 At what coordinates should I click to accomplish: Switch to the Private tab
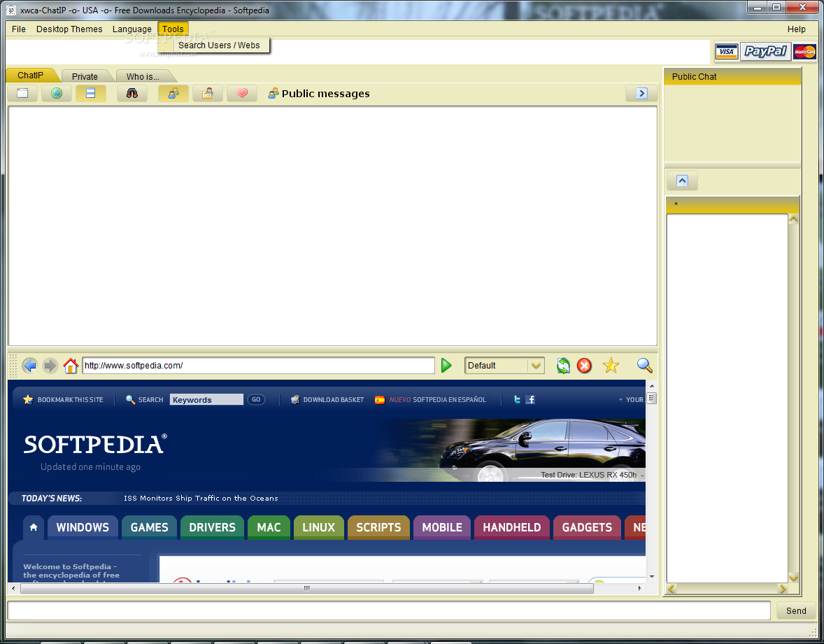point(85,76)
